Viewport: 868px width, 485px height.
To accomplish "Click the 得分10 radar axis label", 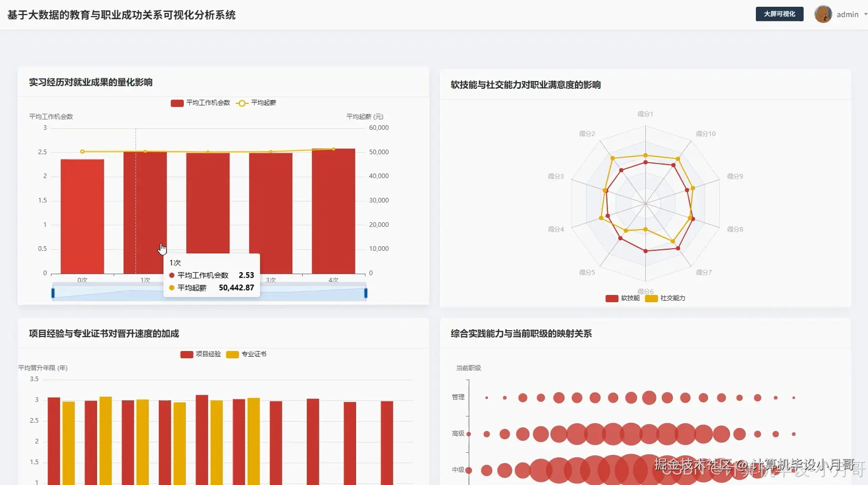I will pos(706,134).
